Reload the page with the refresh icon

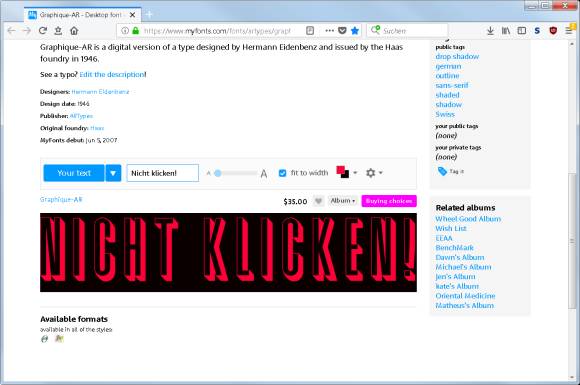(x=43, y=31)
